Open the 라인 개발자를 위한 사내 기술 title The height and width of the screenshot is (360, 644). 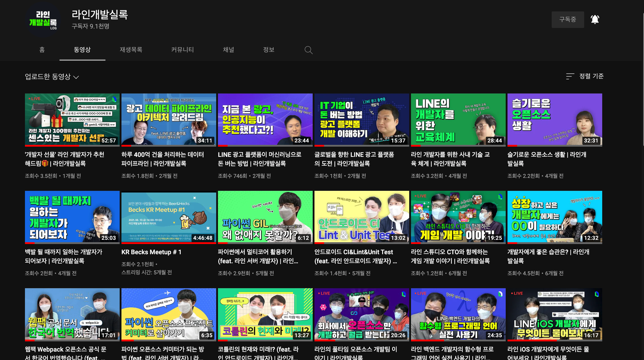(x=450, y=159)
